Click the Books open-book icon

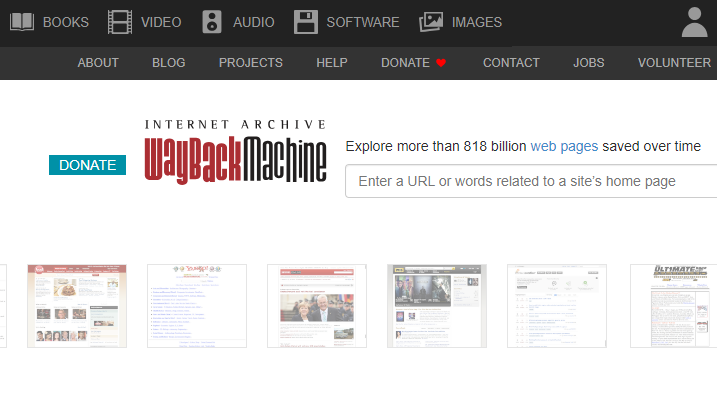tap(22, 22)
